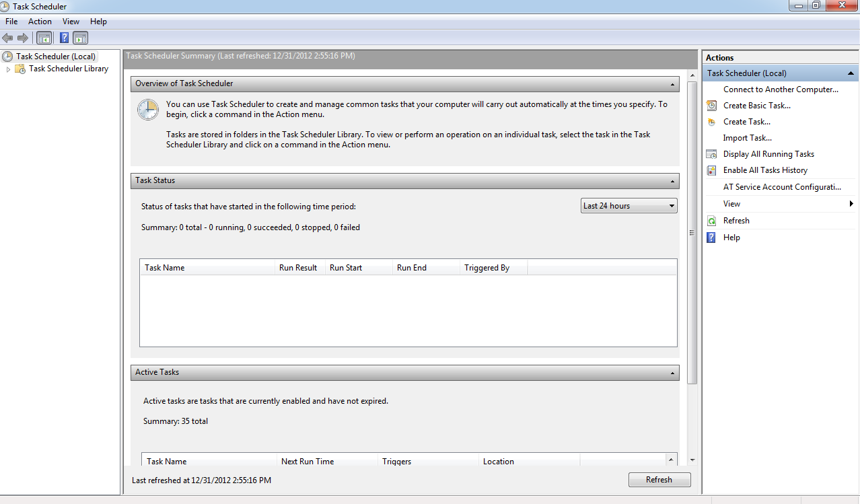This screenshot has width=860, height=504.
Task: Open the View menu
Action: click(71, 22)
